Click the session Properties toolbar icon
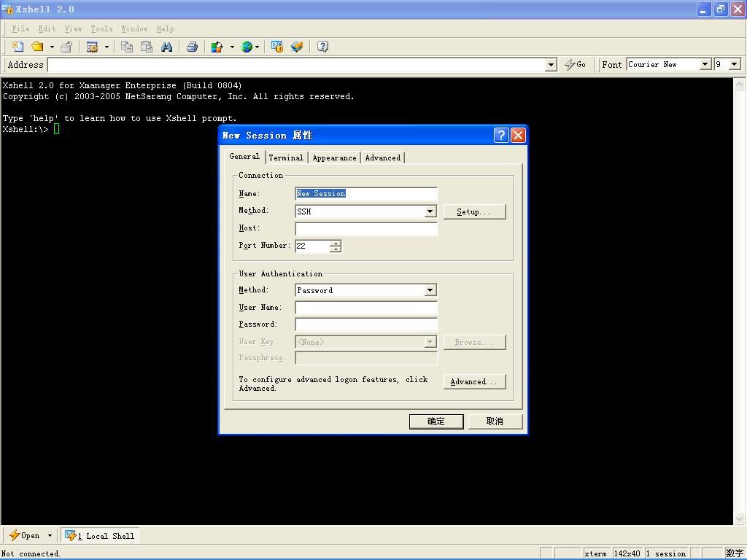 click(92, 46)
